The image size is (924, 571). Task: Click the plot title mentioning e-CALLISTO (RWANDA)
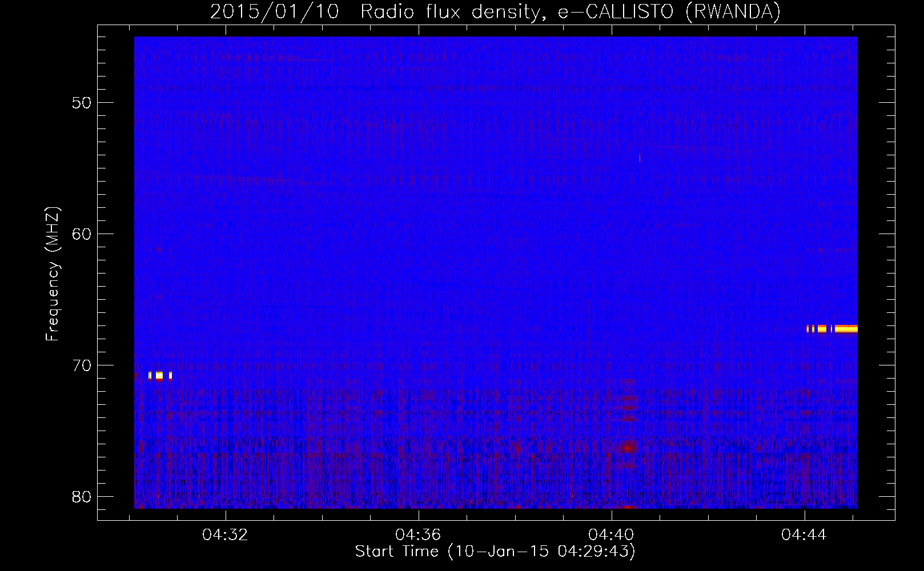495,11
